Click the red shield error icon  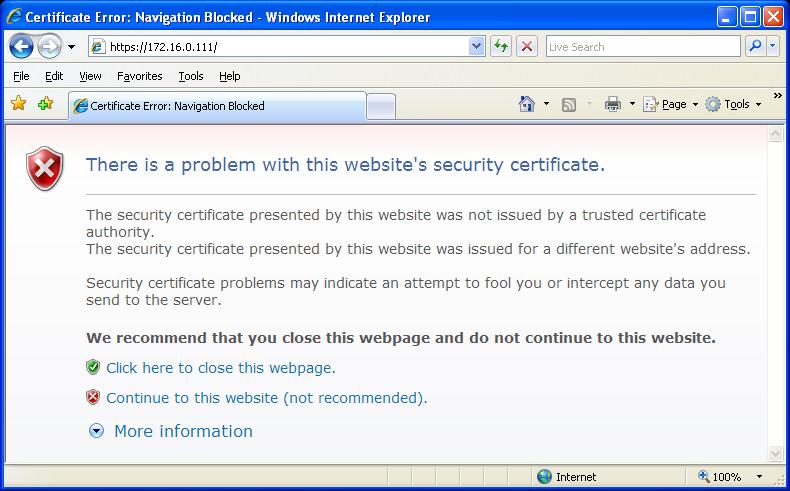point(45,169)
